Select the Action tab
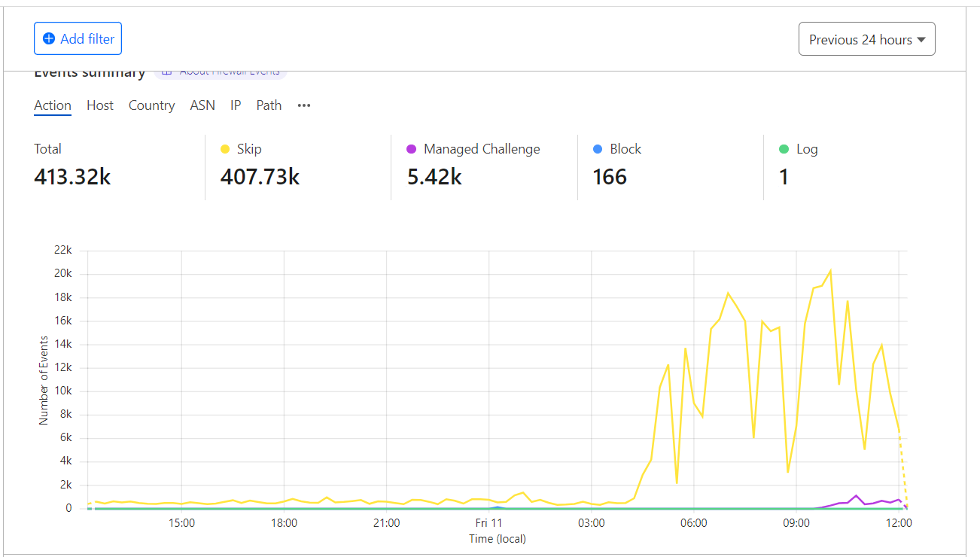Screen dimensions: 980x557 [x=53, y=105]
